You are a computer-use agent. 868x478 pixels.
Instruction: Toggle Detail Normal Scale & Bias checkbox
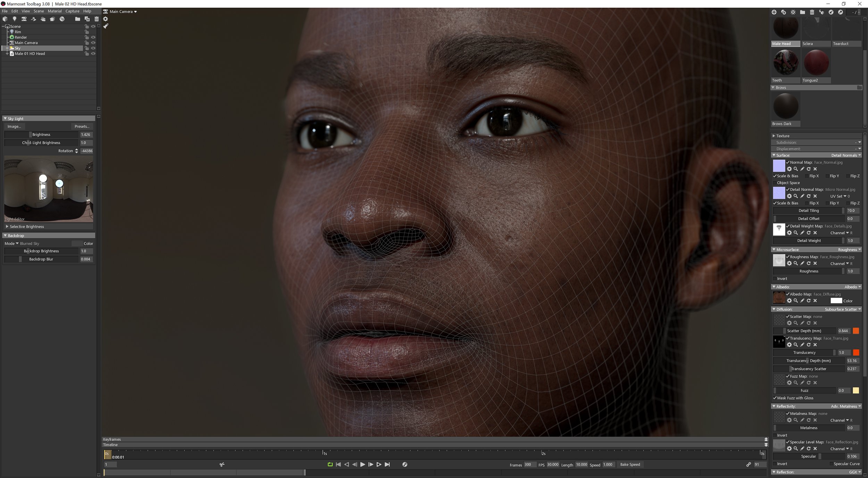(x=775, y=203)
